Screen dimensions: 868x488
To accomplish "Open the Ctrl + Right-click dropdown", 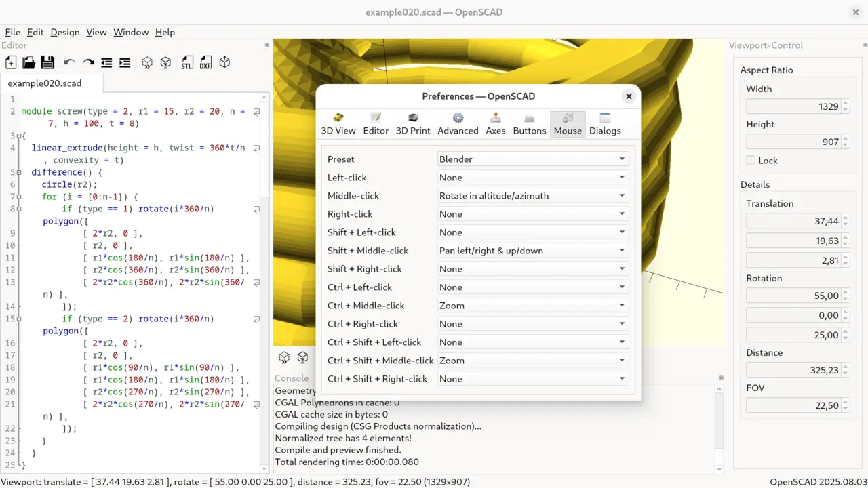I will [533, 324].
